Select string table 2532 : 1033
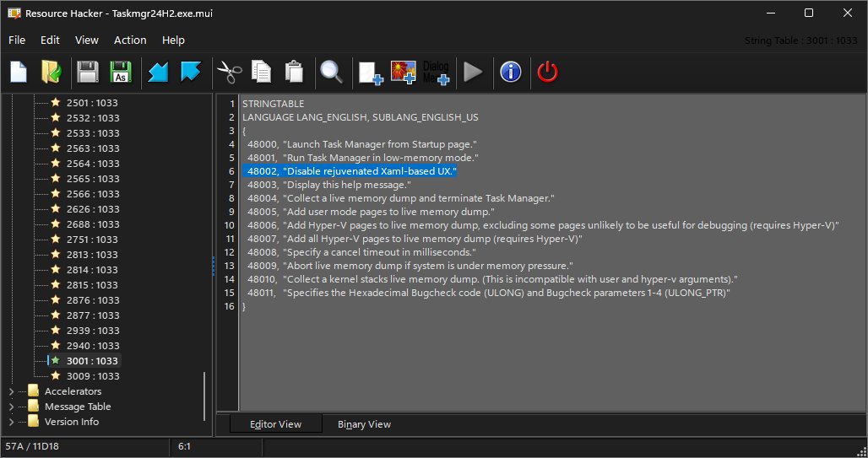 click(x=92, y=118)
